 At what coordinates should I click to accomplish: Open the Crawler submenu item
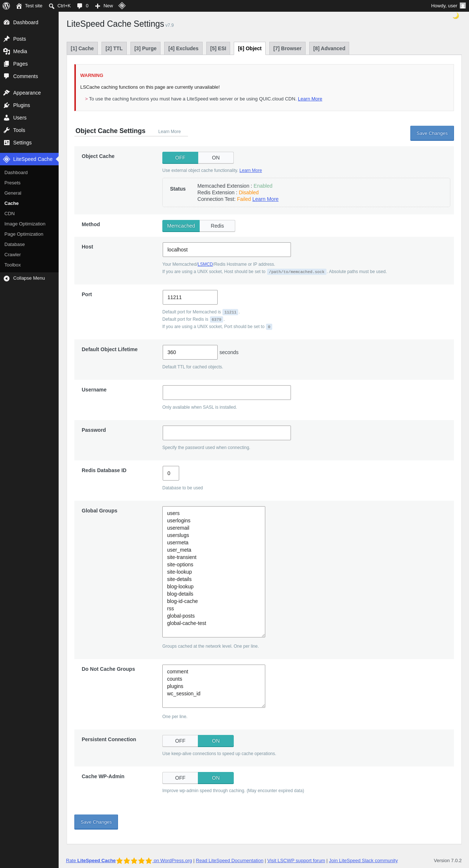[29, 255]
